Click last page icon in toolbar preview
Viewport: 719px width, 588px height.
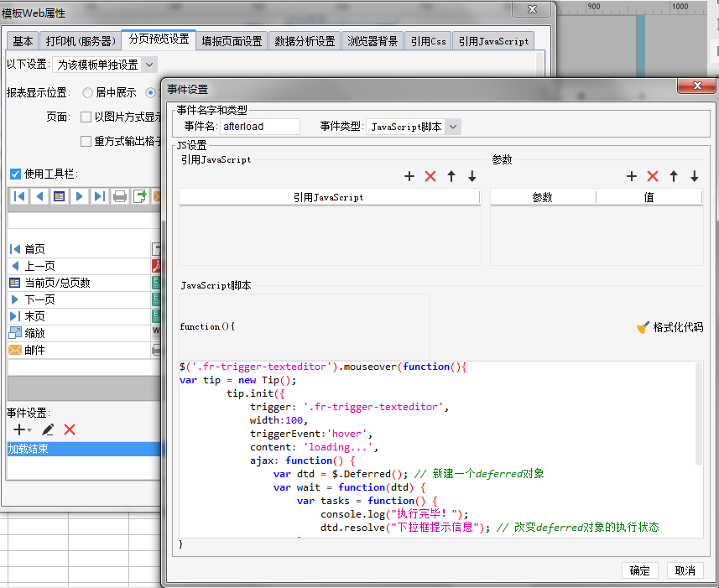point(99,196)
